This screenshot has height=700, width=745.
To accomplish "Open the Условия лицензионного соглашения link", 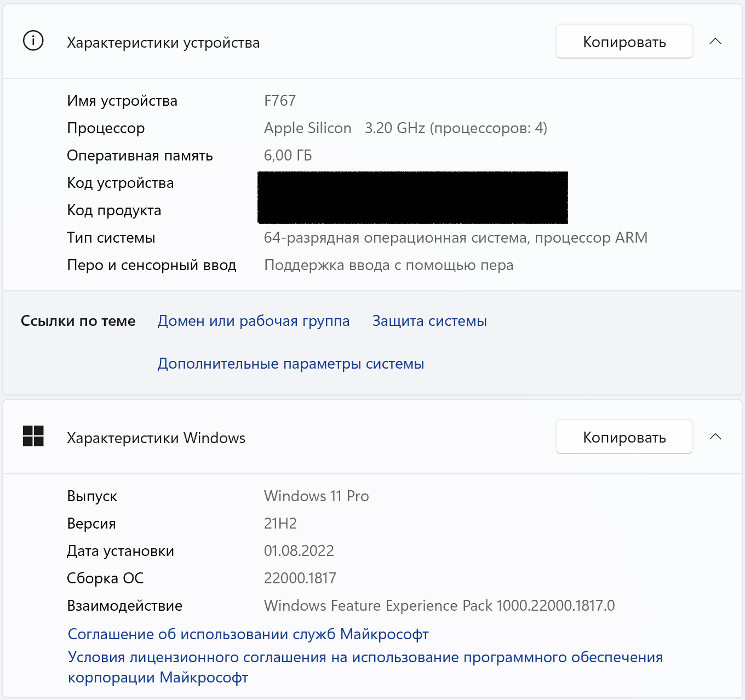I will coord(365,657).
